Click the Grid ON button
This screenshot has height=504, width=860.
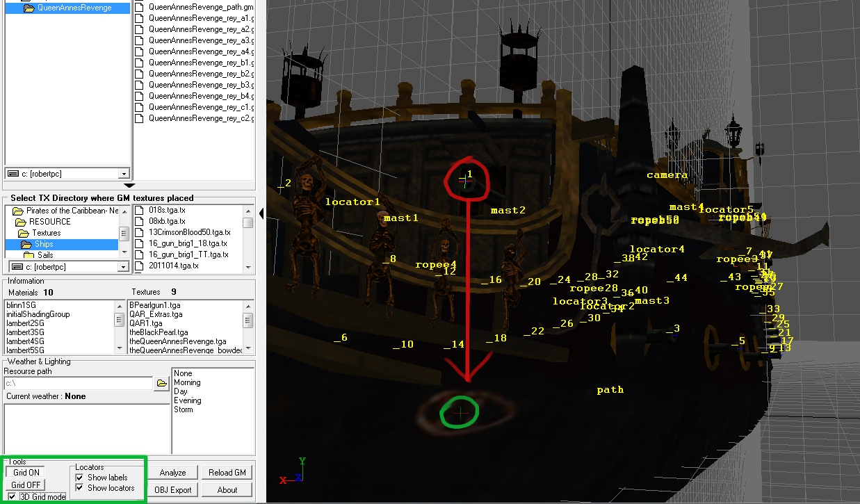(x=26, y=473)
